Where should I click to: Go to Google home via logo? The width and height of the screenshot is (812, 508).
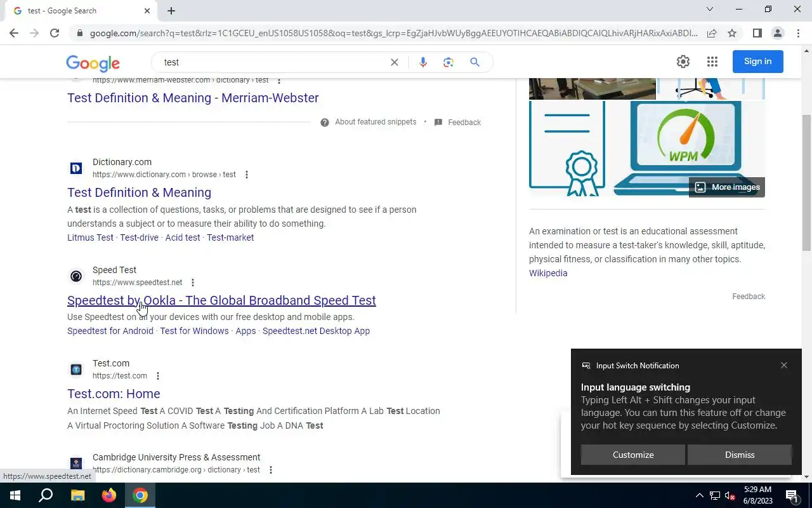click(93, 63)
